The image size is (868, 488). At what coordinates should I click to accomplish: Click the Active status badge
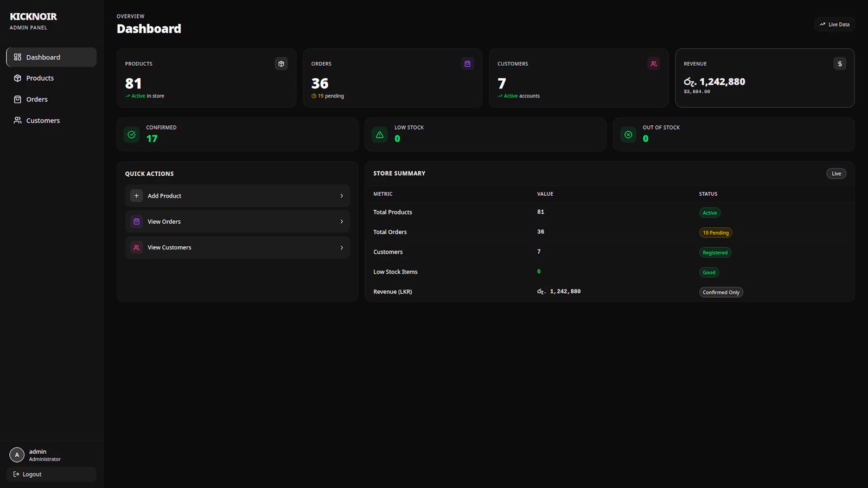710,213
